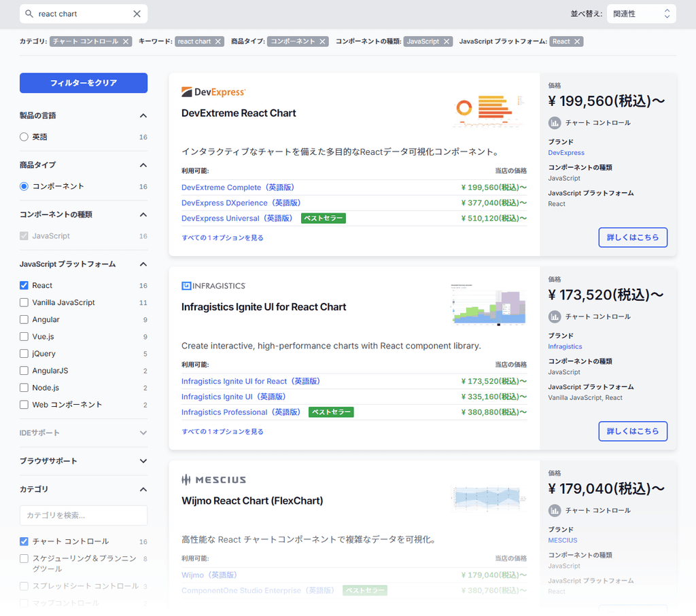The image size is (696, 616).
Task: Collapse the JavaScript プラットフォーム section
Action: tap(143, 264)
